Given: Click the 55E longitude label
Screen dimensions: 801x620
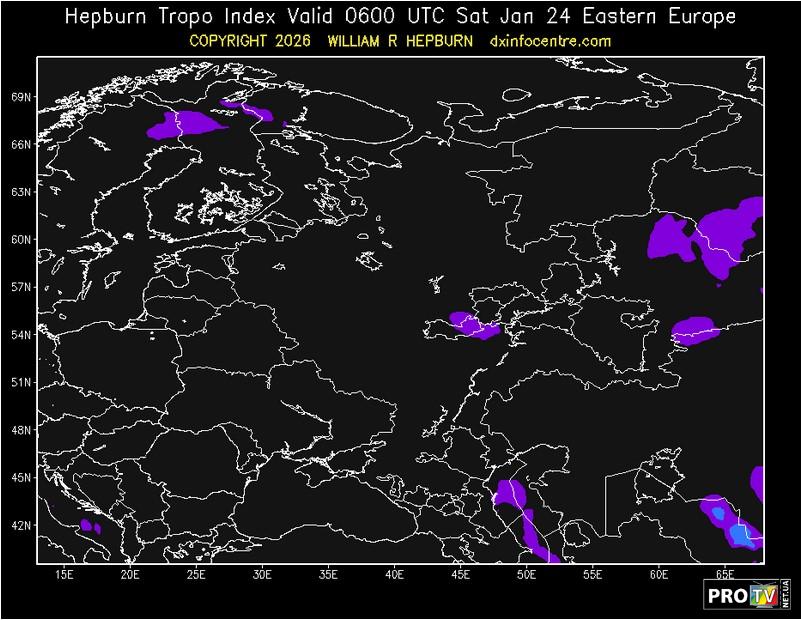Looking at the screenshot, I should click(593, 576).
